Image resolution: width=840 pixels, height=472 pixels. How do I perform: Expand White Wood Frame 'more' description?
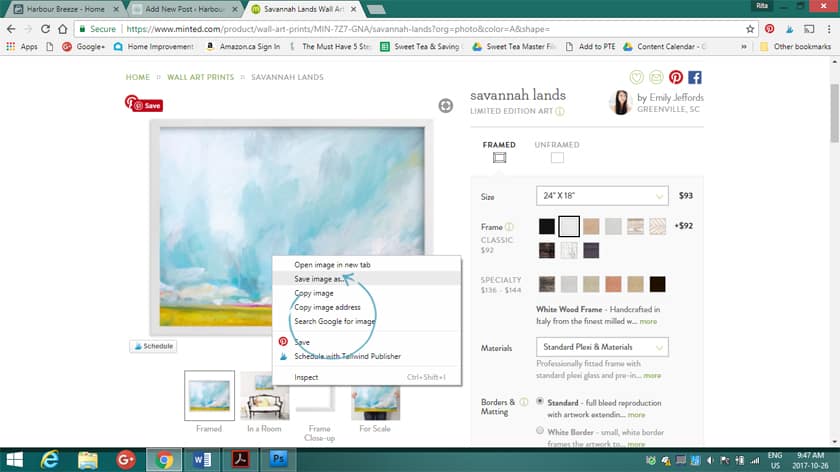(648, 321)
